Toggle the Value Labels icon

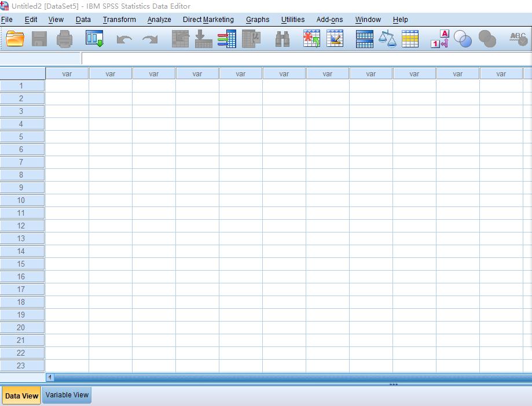click(439, 39)
